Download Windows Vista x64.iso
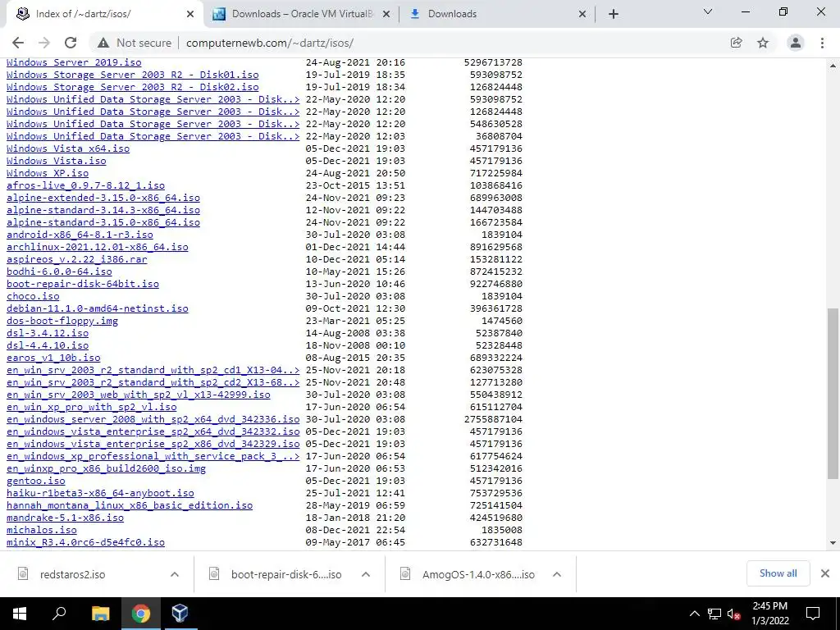 click(68, 148)
